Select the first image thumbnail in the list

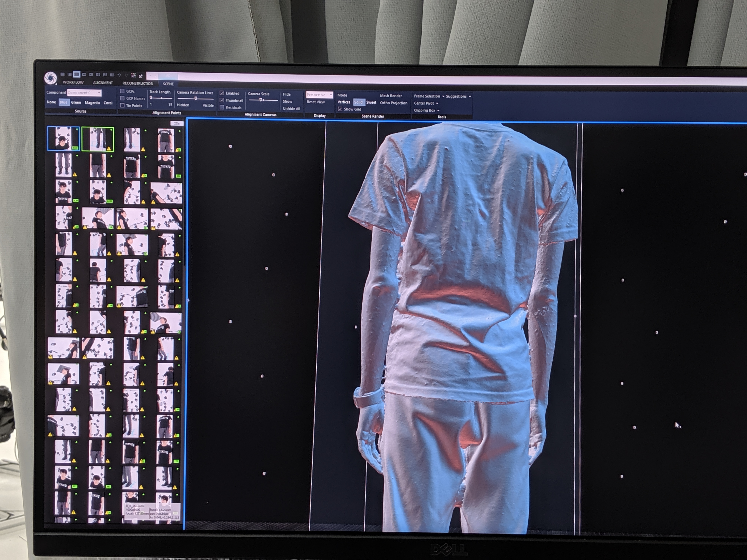click(63, 138)
